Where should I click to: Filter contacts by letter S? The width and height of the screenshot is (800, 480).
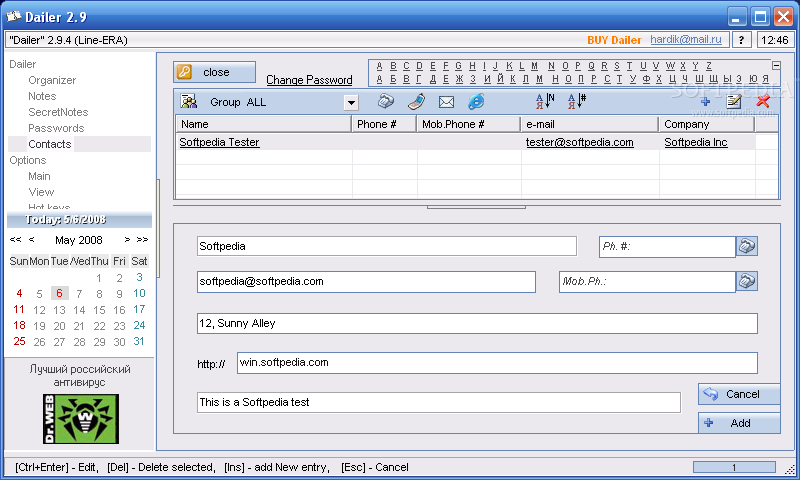(x=617, y=66)
